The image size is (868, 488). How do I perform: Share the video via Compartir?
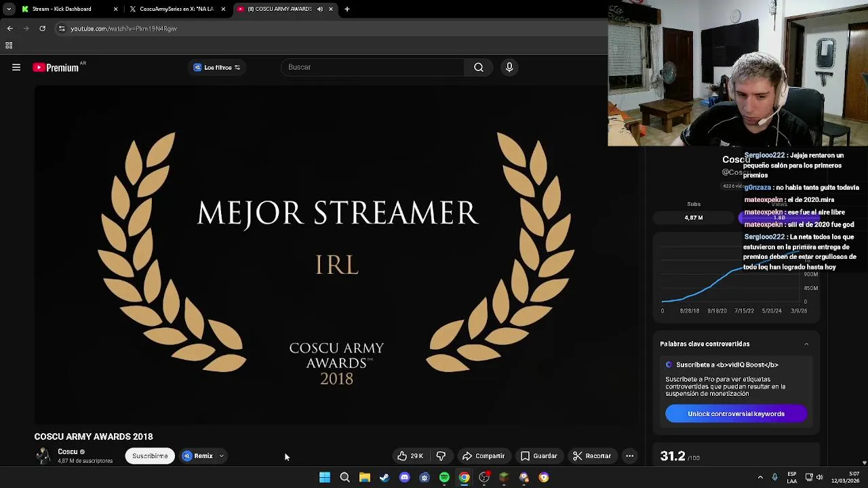(484, 456)
